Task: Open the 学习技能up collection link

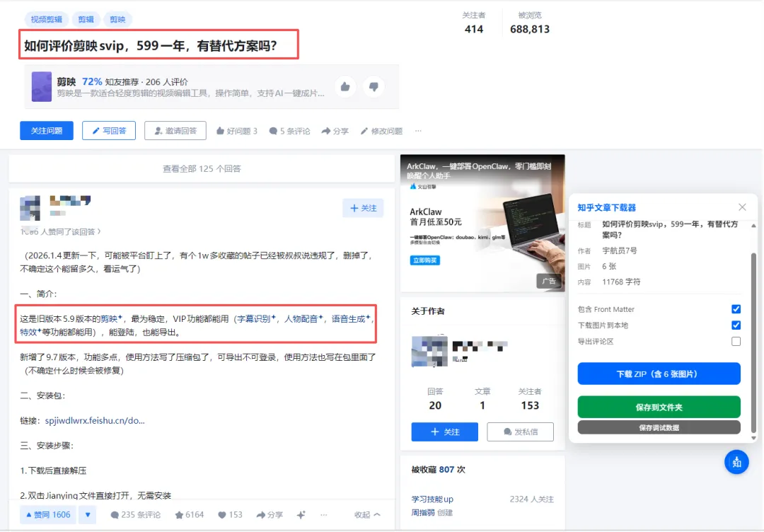Action: pyautogui.click(x=432, y=499)
